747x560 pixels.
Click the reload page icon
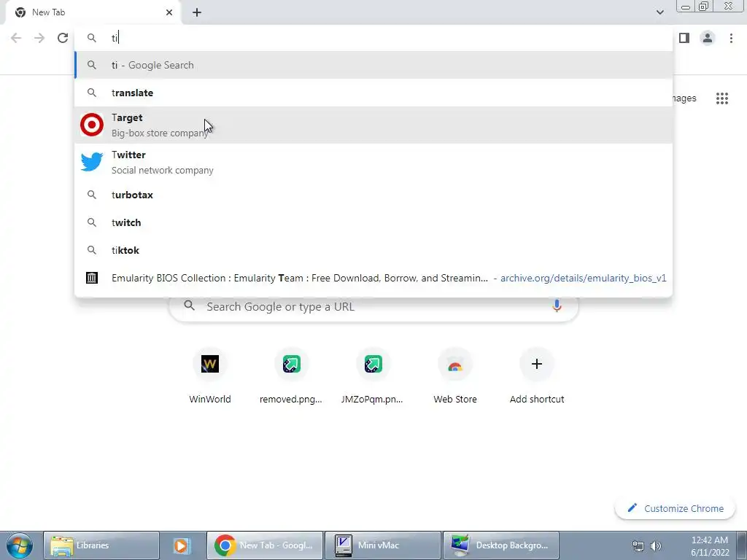point(63,38)
